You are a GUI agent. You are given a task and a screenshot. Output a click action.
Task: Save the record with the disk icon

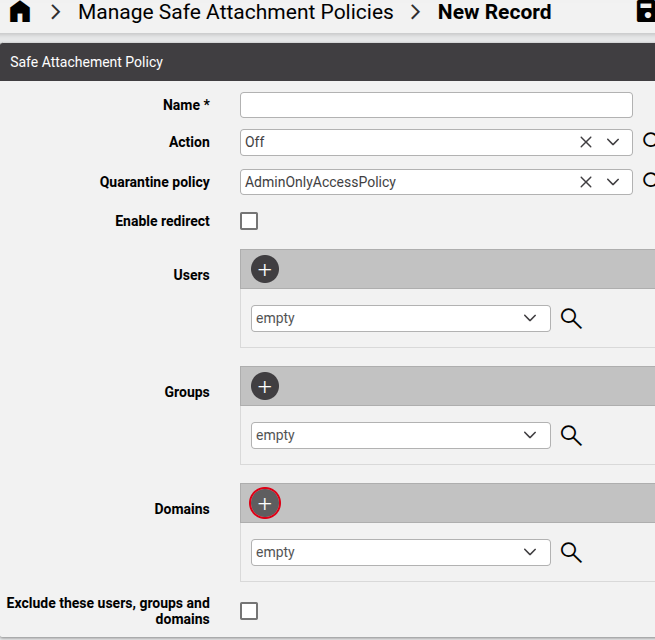(x=646, y=11)
